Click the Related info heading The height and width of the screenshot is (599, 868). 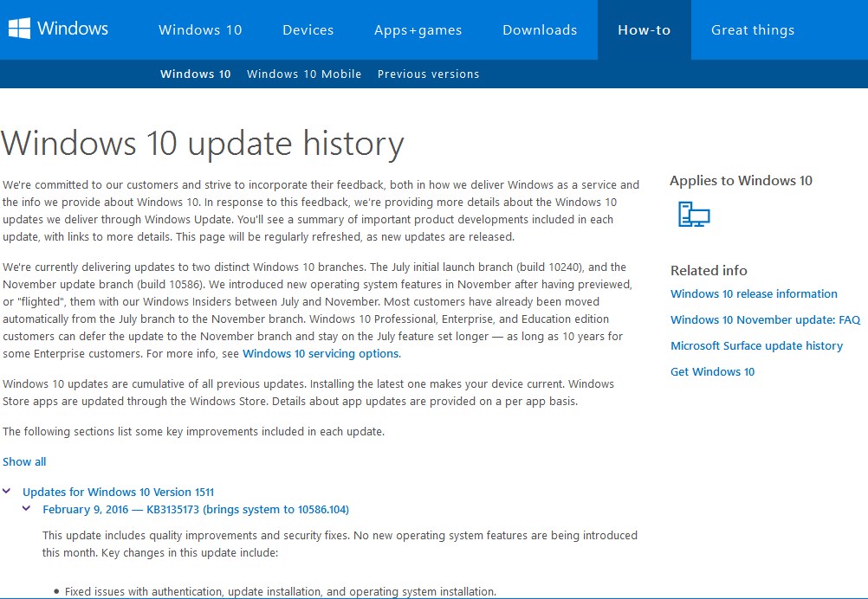pyautogui.click(x=709, y=270)
